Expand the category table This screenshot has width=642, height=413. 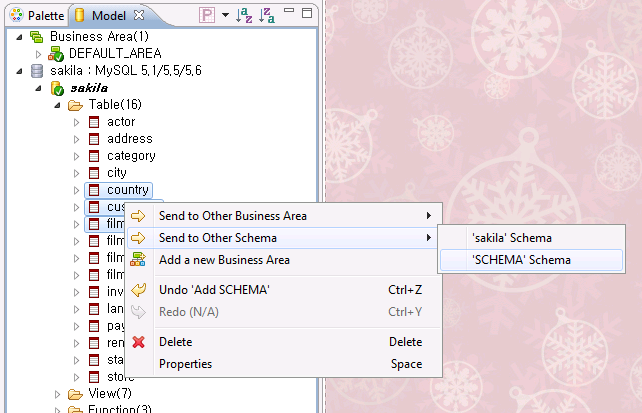point(76,156)
